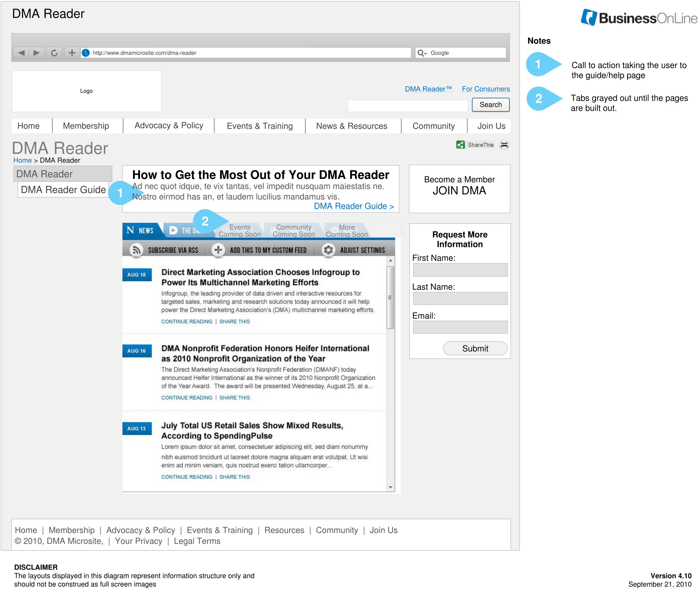Open the For Consumers link

click(486, 89)
